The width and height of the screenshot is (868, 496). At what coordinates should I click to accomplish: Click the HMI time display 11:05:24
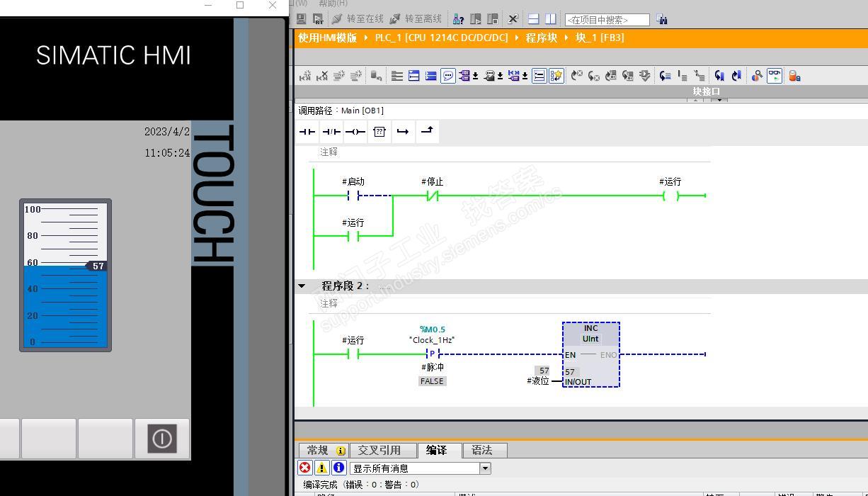[167, 153]
